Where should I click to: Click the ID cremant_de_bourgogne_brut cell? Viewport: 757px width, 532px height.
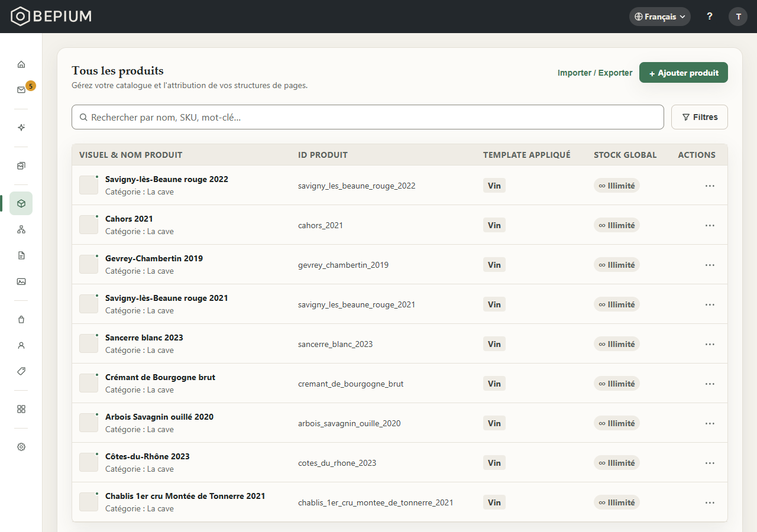coord(351,384)
